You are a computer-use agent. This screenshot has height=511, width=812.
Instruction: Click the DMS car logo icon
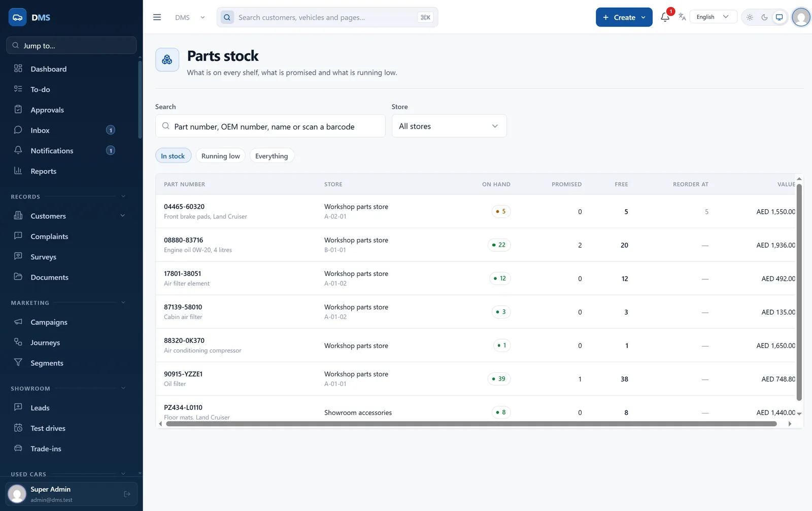coord(17,17)
